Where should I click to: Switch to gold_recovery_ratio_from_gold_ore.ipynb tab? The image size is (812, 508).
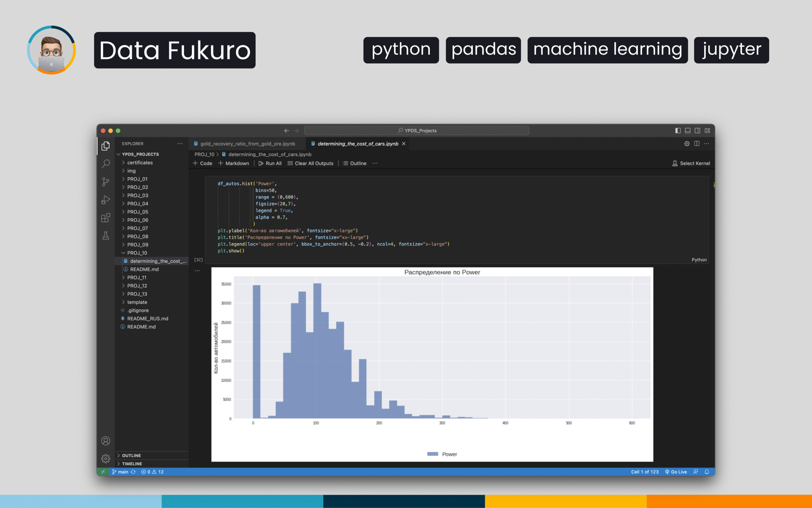pos(247,144)
